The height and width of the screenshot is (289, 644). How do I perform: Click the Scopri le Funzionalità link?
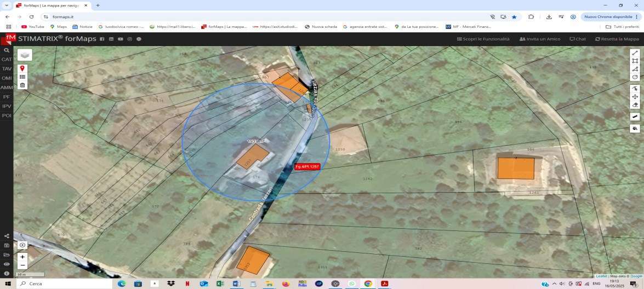(483, 39)
